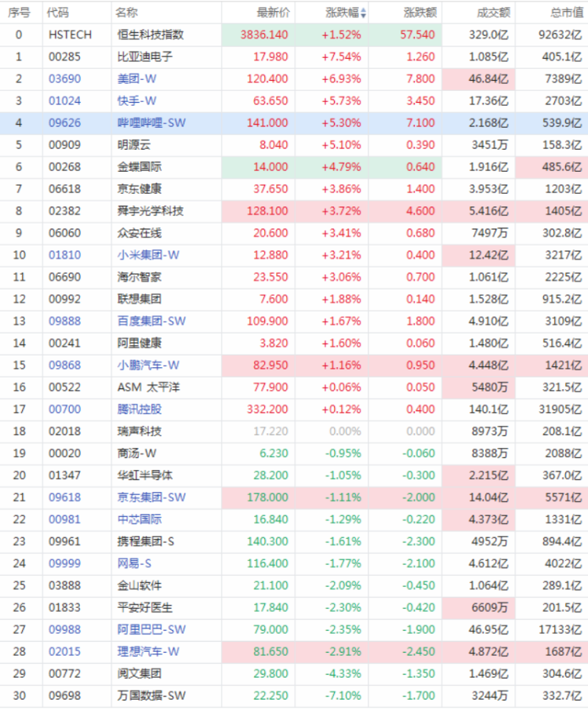The width and height of the screenshot is (588, 710).
Task: Sort by the 涨跌幅 column sort arrow
Action: click(x=364, y=13)
